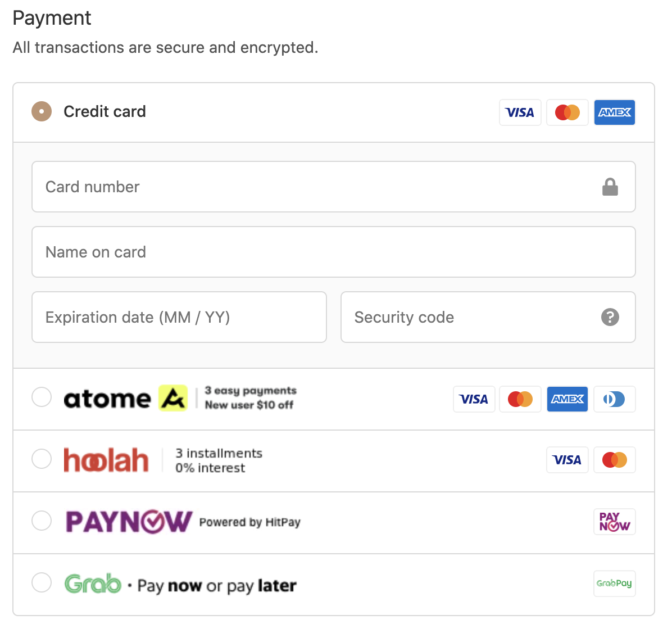Select the atome payment radio button
Screen dimensions: 672x633
coord(42,397)
